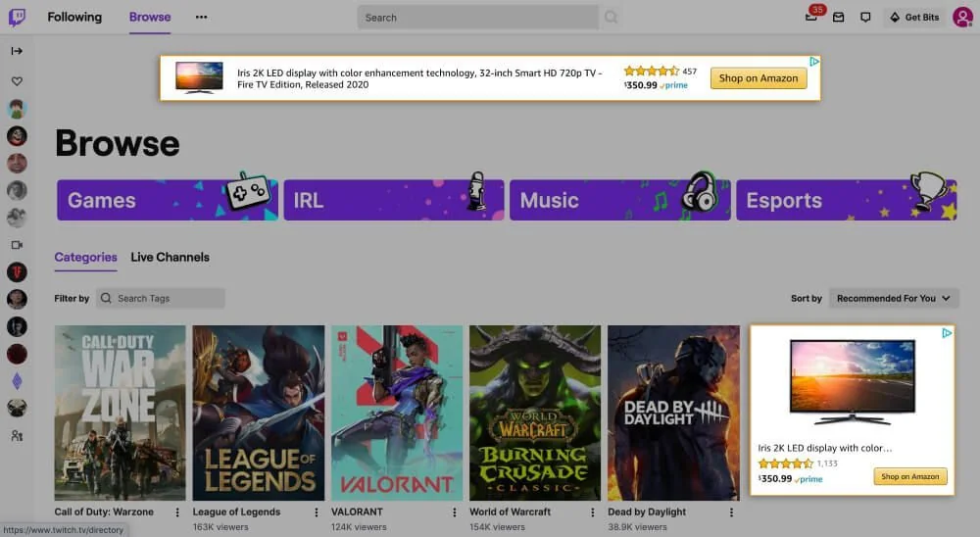Open the Browse tab in top navigation
Viewport: 980px width, 537px height.
[x=150, y=17]
